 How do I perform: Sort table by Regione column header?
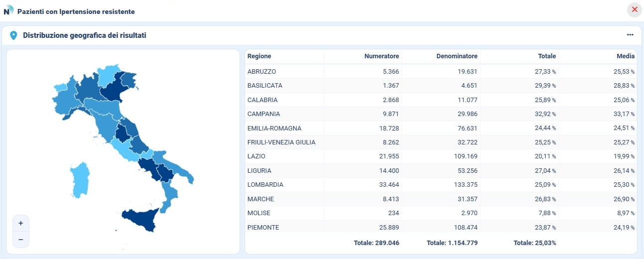click(259, 56)
